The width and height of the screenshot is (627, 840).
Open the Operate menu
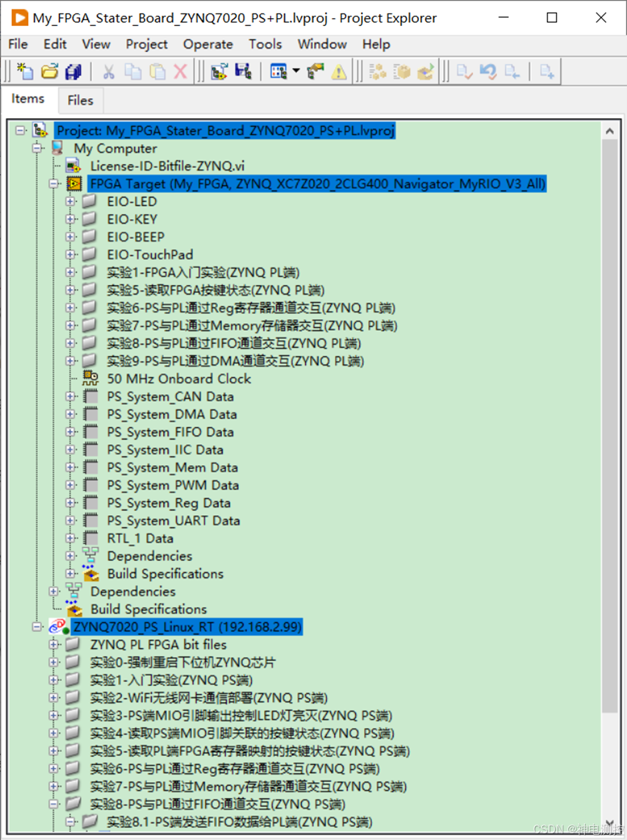coord(208,44)
